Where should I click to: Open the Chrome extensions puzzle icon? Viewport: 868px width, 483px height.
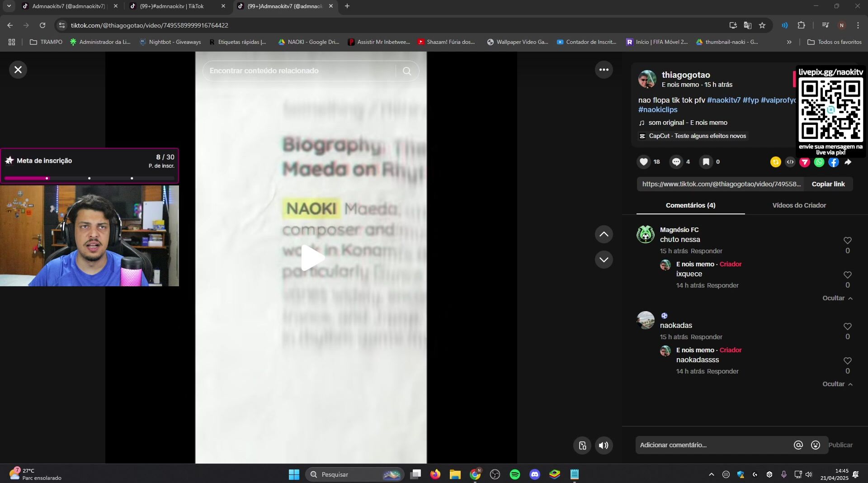click(x=801, y=25)
